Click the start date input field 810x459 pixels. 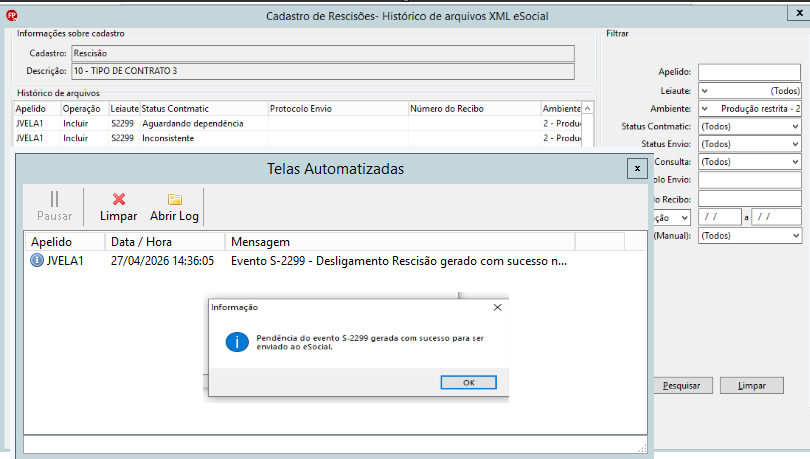720,217
